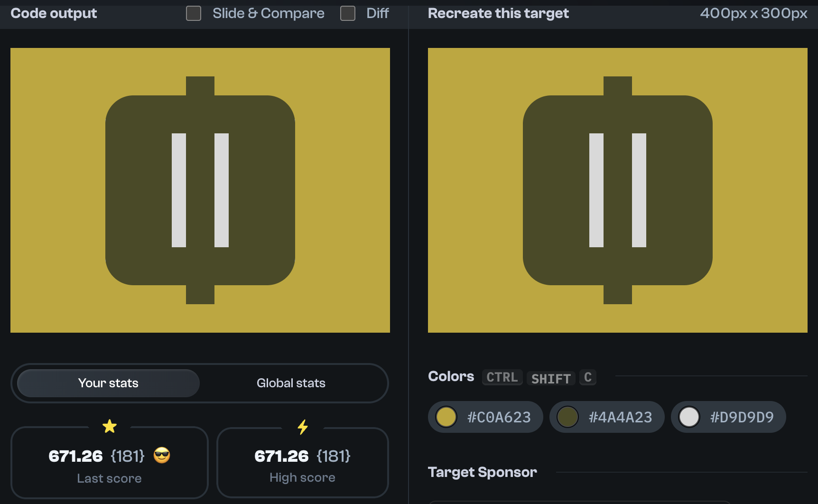This screenshot has width=818, height=504.
Task: Click the sunglasses emoji beside Last score
Action: click(162, 455)
